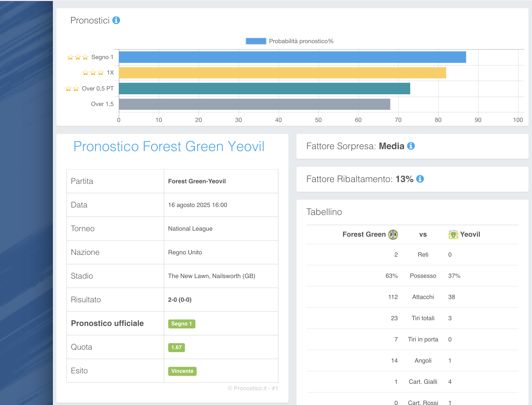Click the 'Quota' row label
Viewport: 532px width, 405px height.
pos(82,347)
